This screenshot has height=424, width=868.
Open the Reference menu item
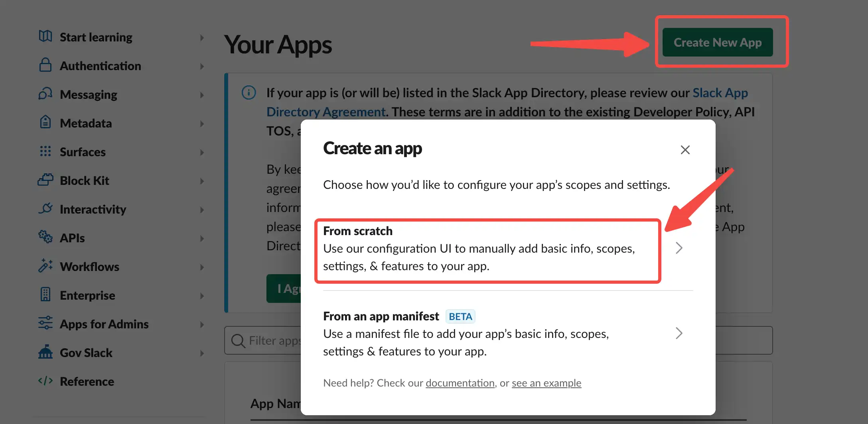click(x=87, y=382)
